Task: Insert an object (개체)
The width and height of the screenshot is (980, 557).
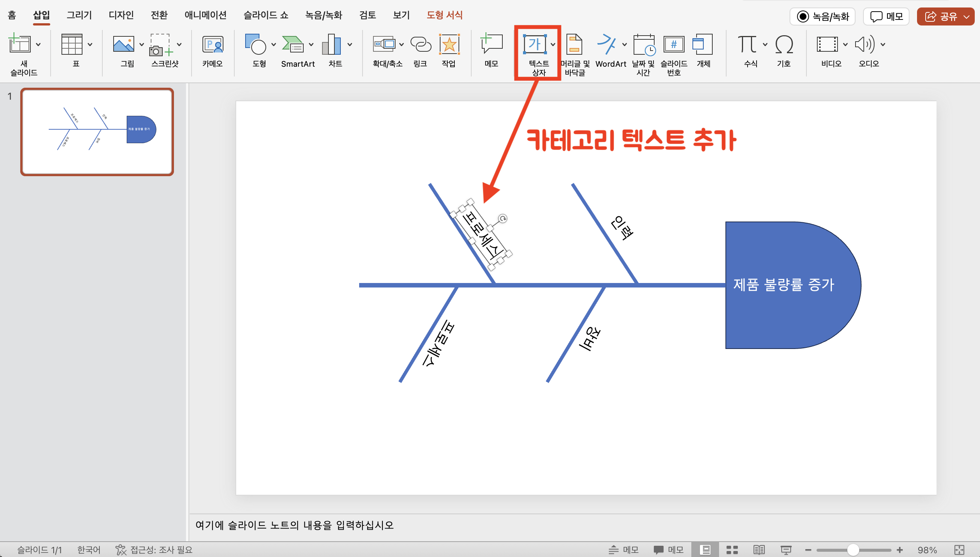Action: tap(703, 44)
